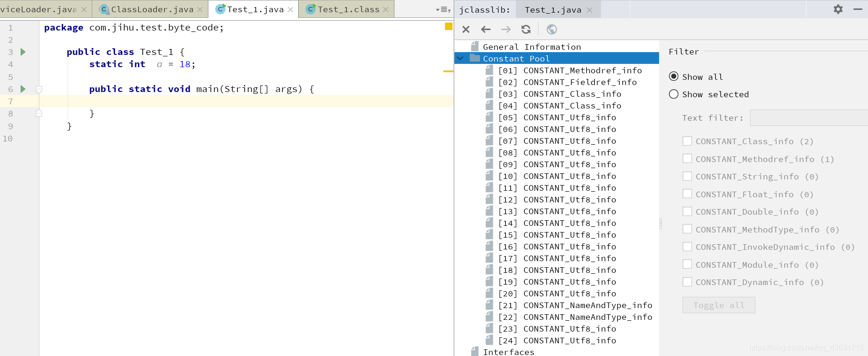
Task: Click the Toggle all button
Action: tap(719, 305)
